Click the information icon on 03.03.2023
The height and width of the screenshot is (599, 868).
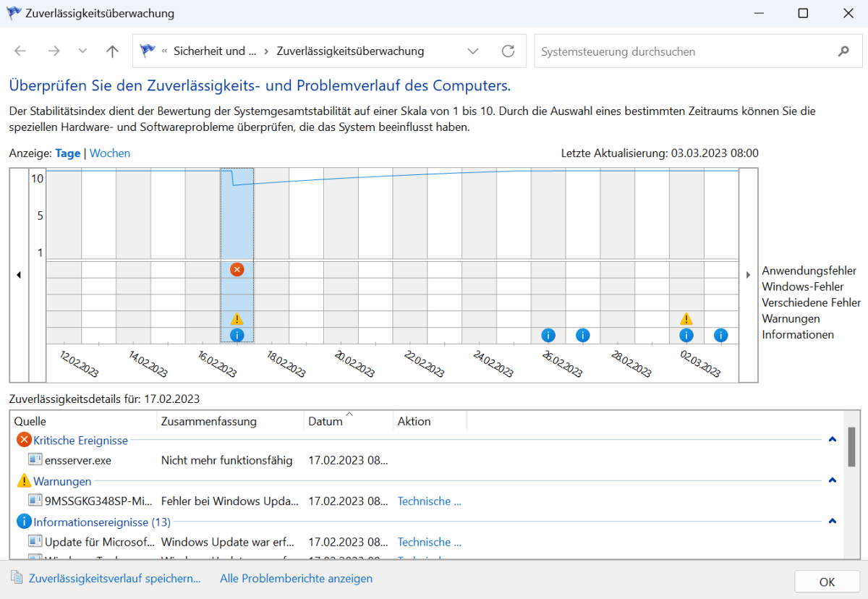(x=721, y=335)
